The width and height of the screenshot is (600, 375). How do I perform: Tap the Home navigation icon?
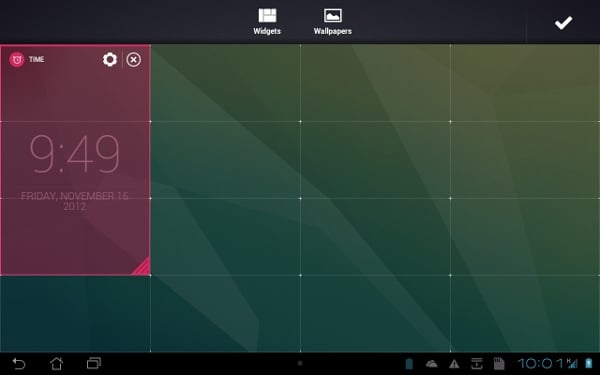coord(56,363)
